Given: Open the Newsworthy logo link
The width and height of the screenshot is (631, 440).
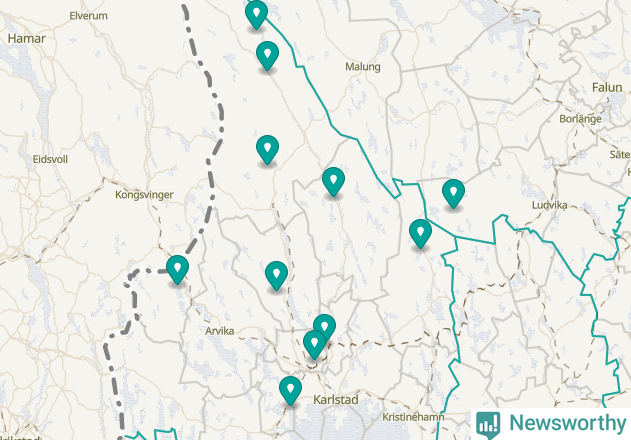Looking at the screenshot, I should [x=551, y=423].
